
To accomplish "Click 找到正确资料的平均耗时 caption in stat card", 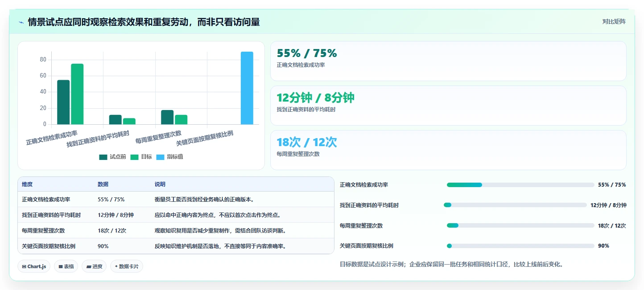I will point(306,110).
